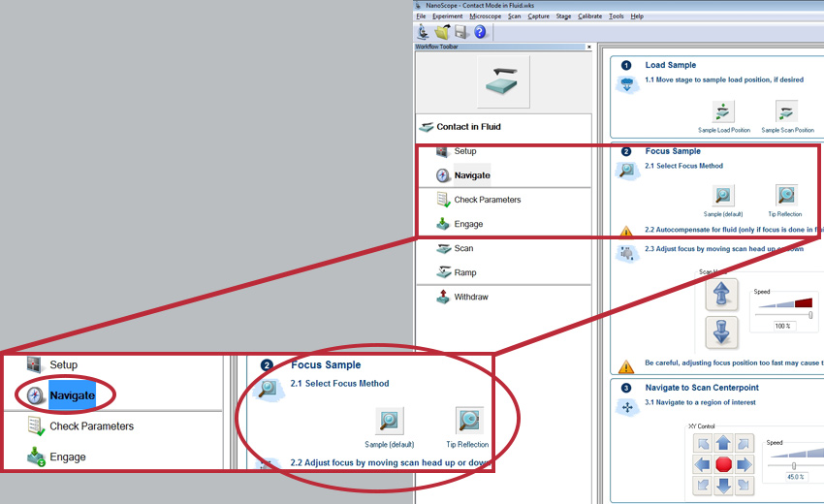Open a file with the folder toolbar icon
The height and width of the screenshot is (504, 824).
[442, 32]
